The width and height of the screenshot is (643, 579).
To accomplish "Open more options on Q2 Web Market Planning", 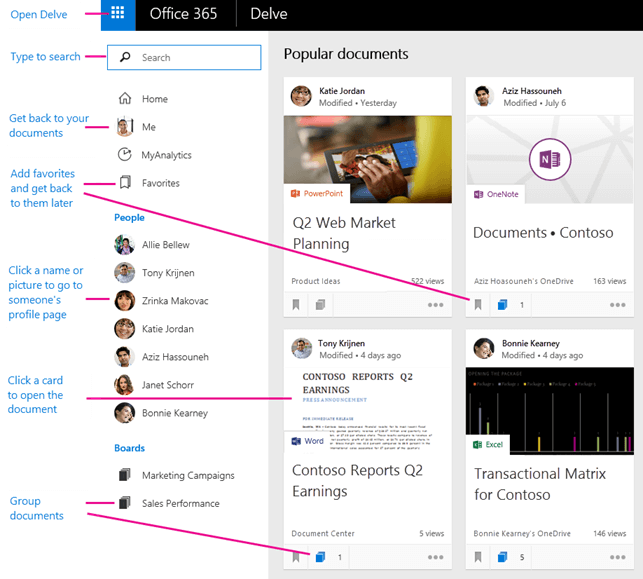I will pyautogui.click(x=435, y=305).
